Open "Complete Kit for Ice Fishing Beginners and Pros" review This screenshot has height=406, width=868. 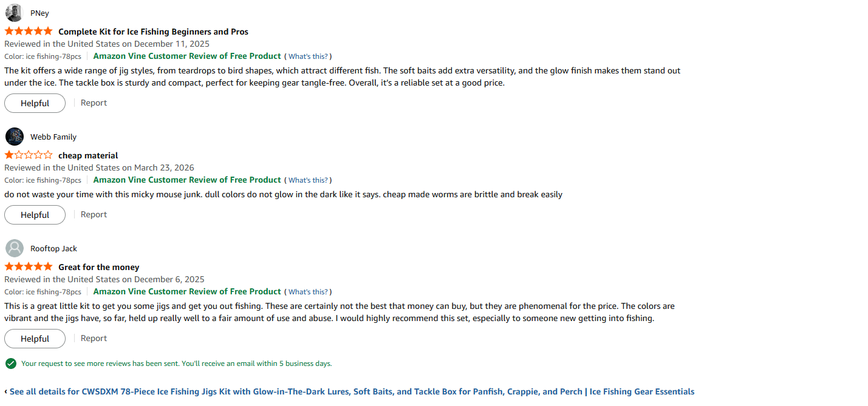tap(153, 32)
